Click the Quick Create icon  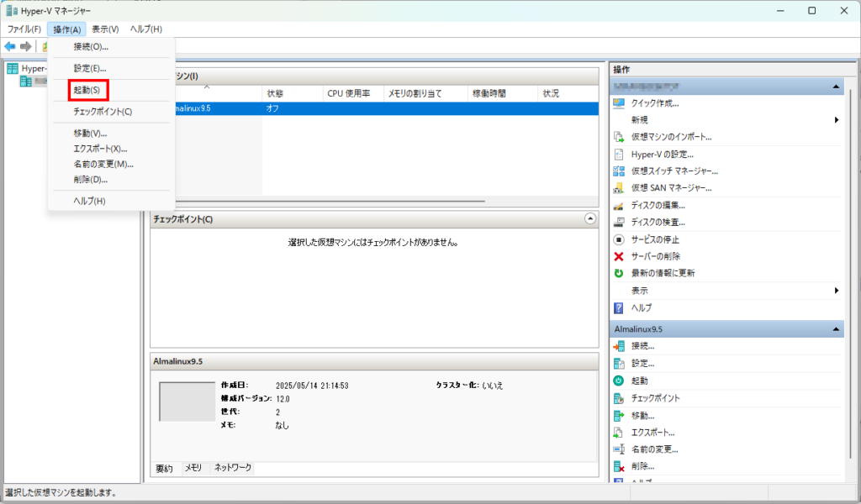tap(620, 103)
